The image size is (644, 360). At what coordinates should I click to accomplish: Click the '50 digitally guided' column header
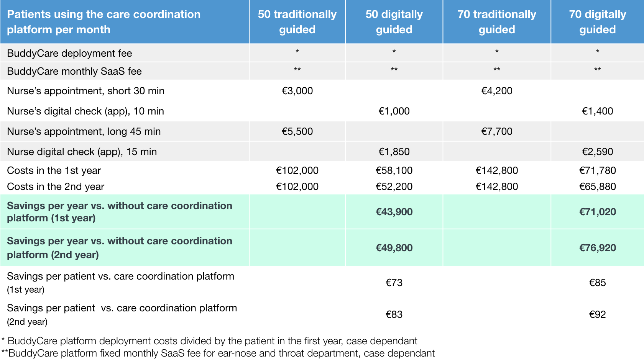394,22
